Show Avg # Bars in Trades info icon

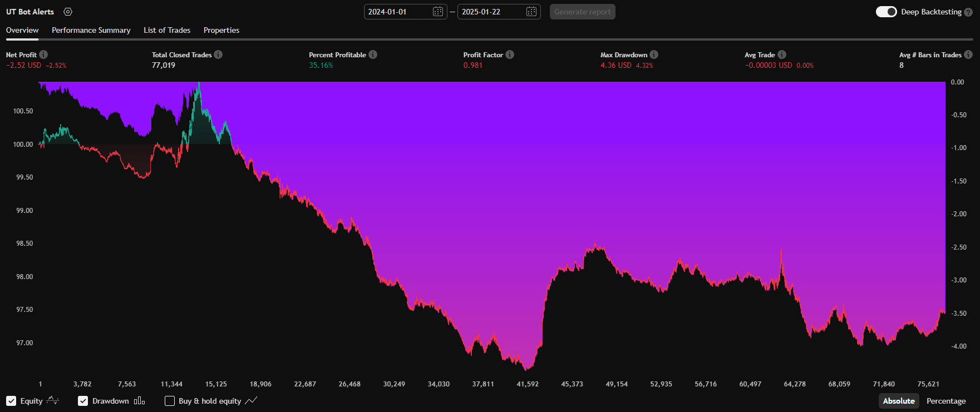click(968, 54)
